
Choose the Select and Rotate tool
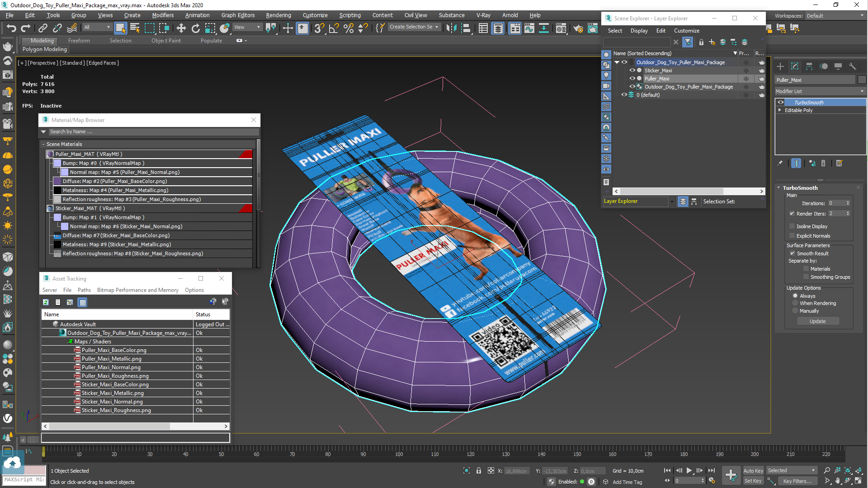click(195, 28)
